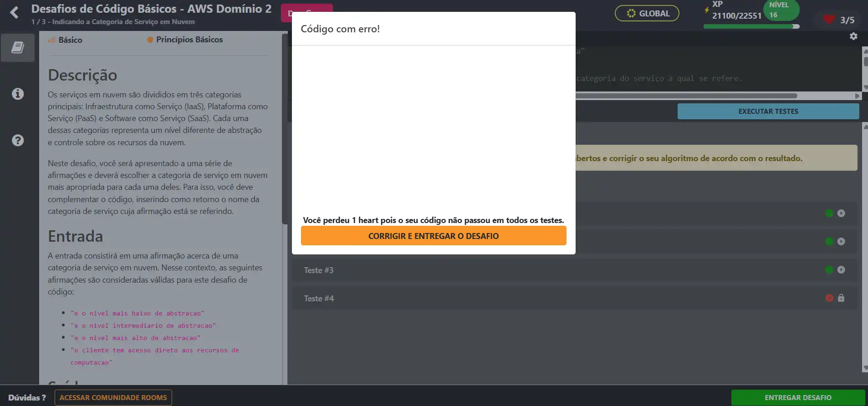This screenshot has height=406, width=868.
Task: Open Acessar Comunidade Rooms link
Action: point(113,397)
